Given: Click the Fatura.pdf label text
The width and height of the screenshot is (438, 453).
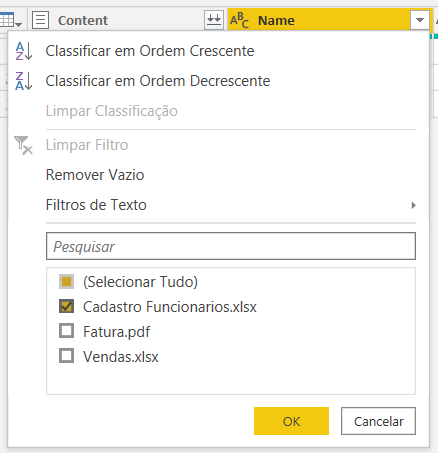Looking at the screenshot, I should tap(117, 332).
